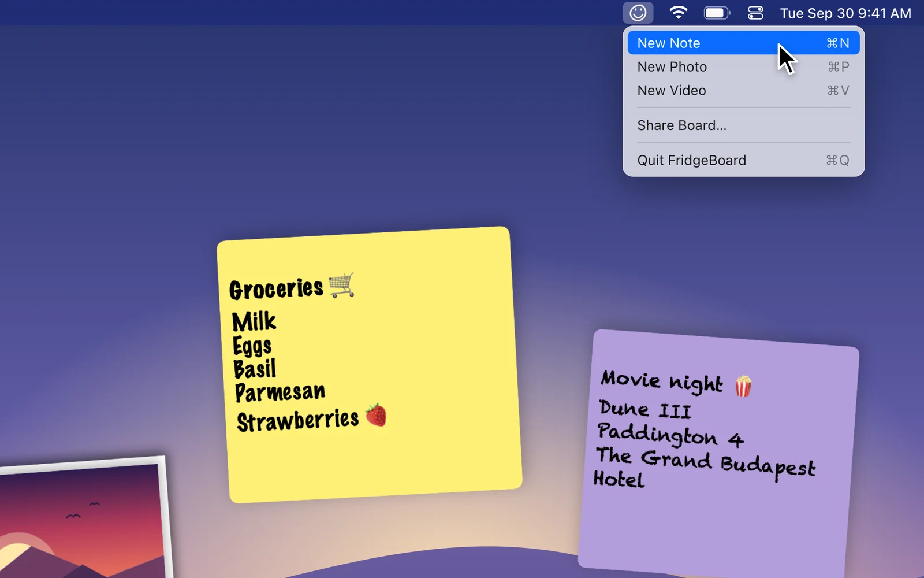Open the Wi-Fi status icon
The height and width of the screenshot is (578, 924).
tap(678, 13)
